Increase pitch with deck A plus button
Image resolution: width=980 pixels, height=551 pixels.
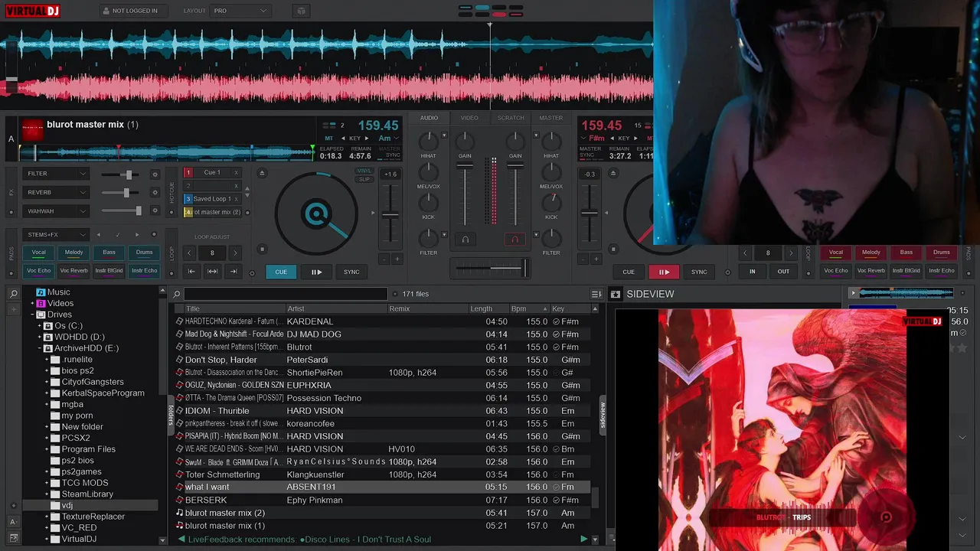[x=397, y=259]
